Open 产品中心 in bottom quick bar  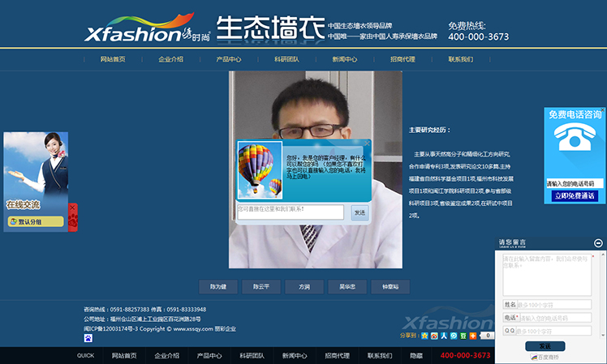209,356
